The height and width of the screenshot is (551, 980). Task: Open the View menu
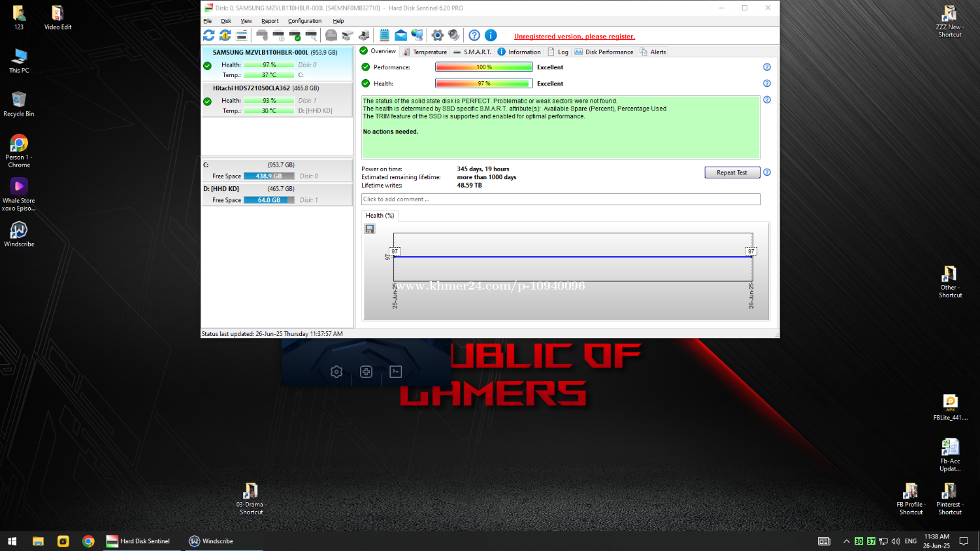[246, 21]
